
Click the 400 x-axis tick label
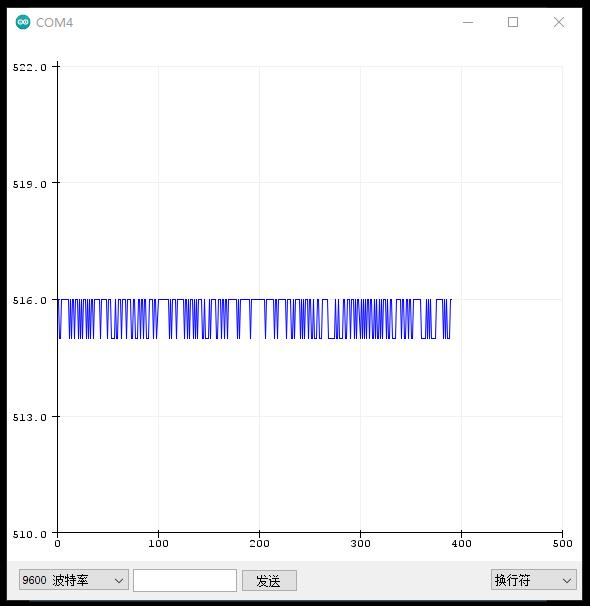point(461,544)
